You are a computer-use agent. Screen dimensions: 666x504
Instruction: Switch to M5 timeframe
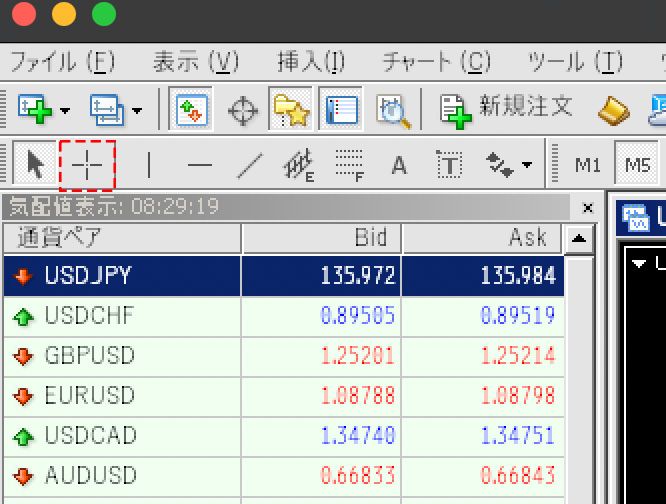pos(637,164)
